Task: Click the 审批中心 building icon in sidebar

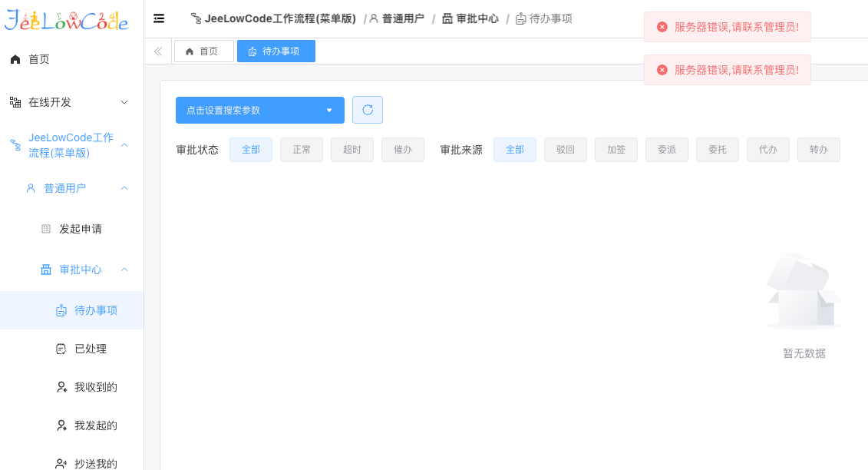Action: (46, 270)
